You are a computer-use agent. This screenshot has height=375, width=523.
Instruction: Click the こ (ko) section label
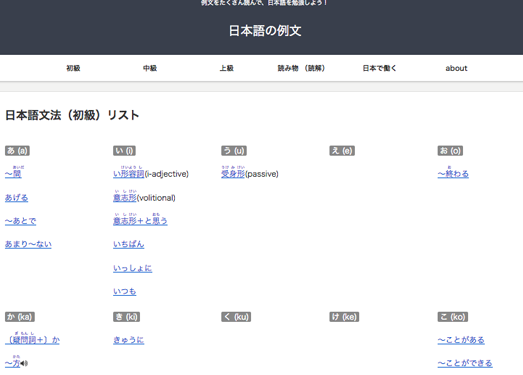tap(453, 317)
